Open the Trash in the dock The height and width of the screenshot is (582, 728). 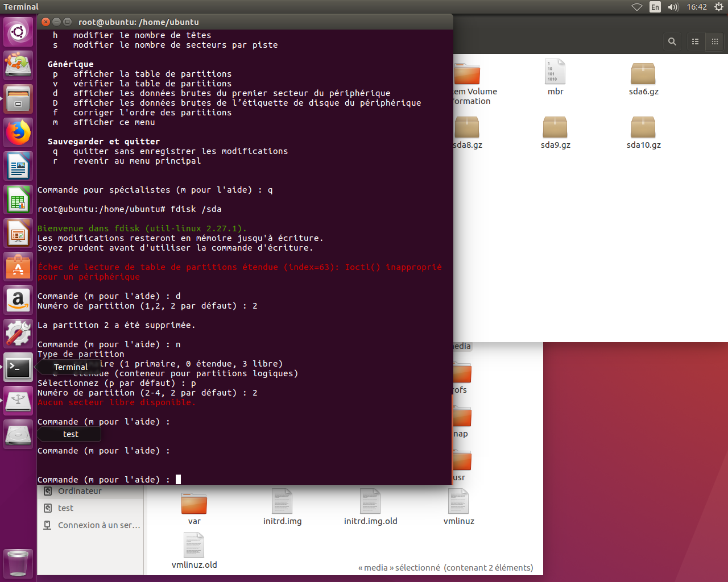tap(18, 564)
